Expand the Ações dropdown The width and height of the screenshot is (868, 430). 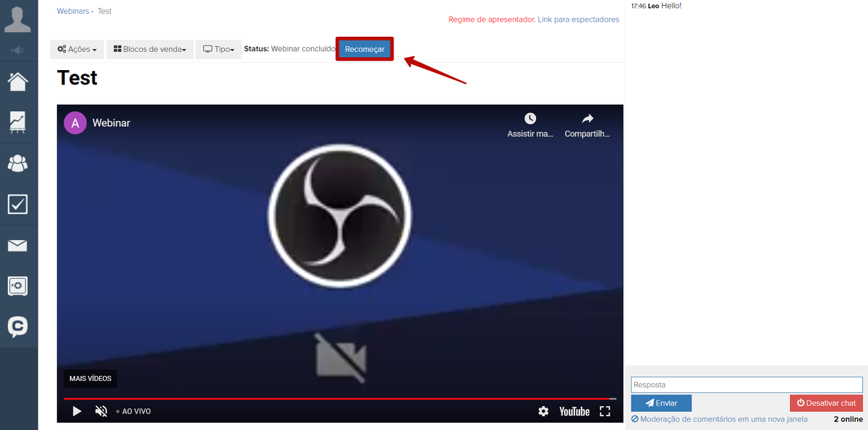77,49
